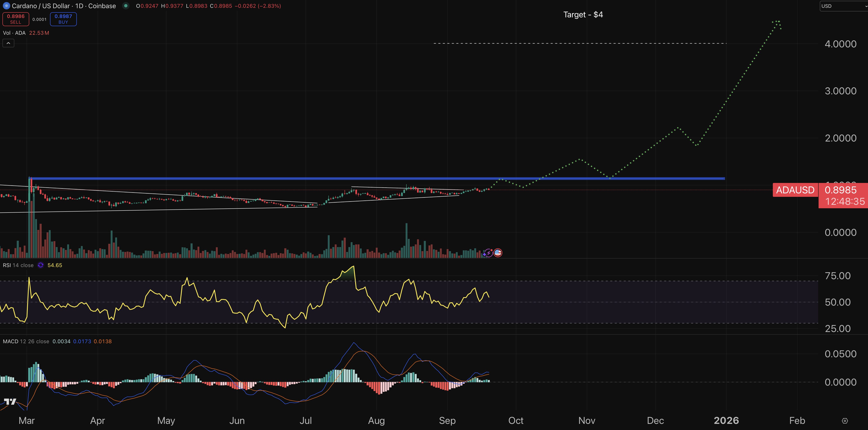Click the RSI indicator source icon
Image resolution: width=868 pixels, height=430 pixels.
(x=40, y=265)
